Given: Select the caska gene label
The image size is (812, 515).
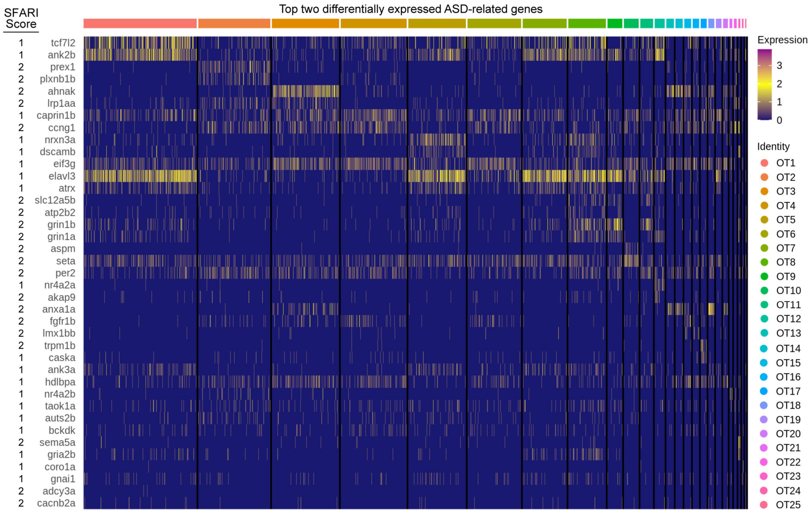Looking at the screenshot, I should pyautogui.click(x=62, y=358).
